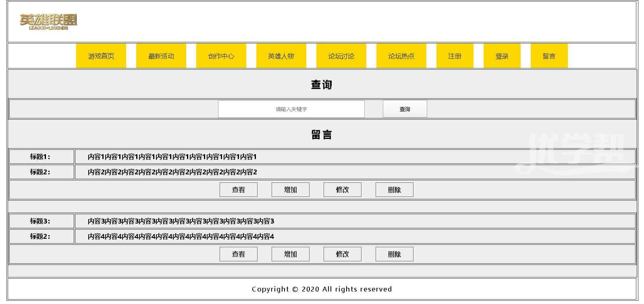Click 修改 for the first message group
This screenshot has width=644, height=304.
342,190
